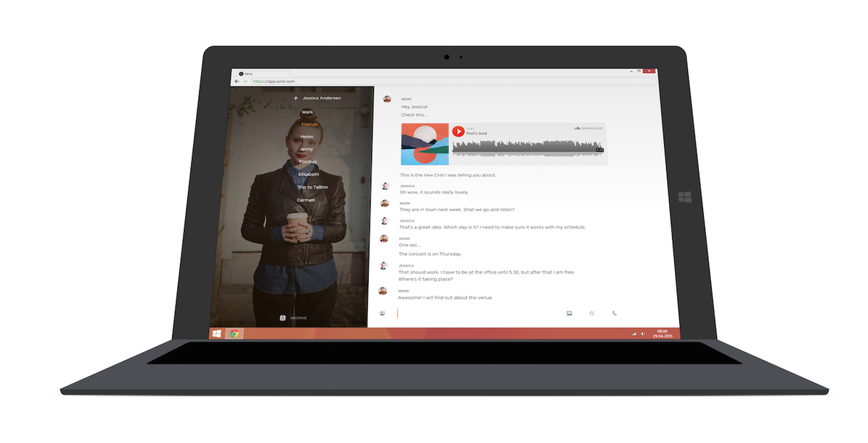Open the Windows Start menu
Screen dimensions: 868x443
point(216,333)
